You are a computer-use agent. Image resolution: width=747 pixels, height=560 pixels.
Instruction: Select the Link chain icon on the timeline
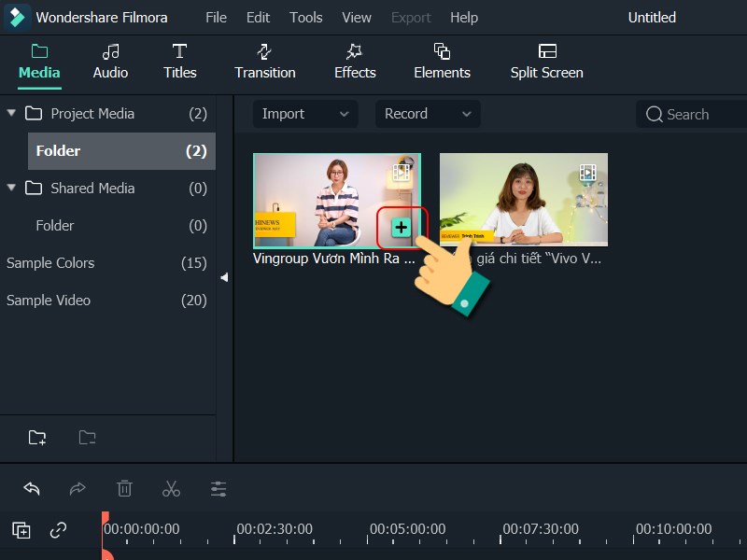tap(59, 530)
